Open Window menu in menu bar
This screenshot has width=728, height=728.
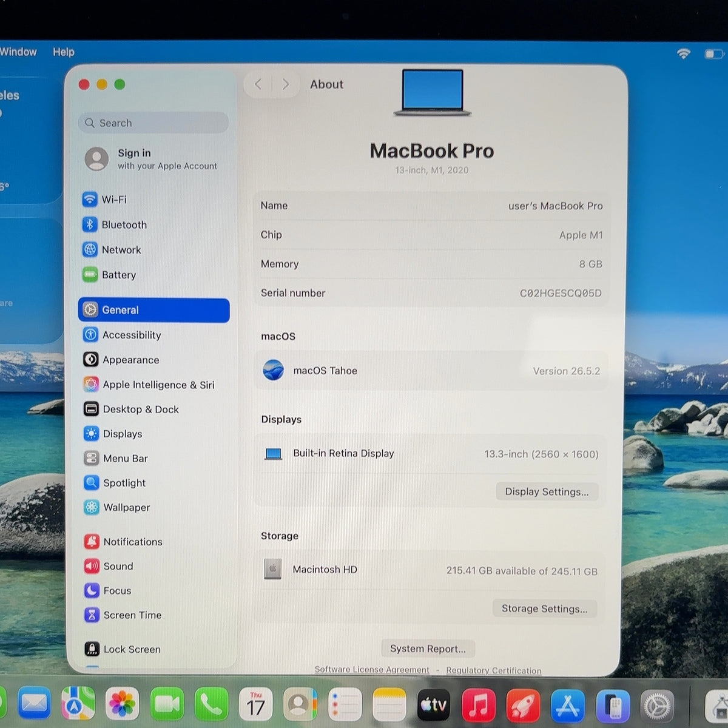coord(18,52)
